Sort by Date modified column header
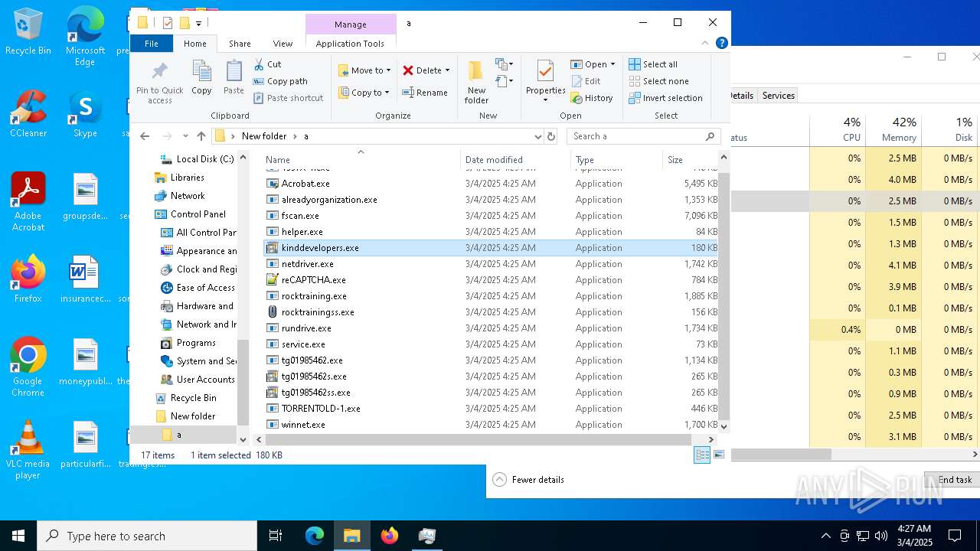 point(515,160)
